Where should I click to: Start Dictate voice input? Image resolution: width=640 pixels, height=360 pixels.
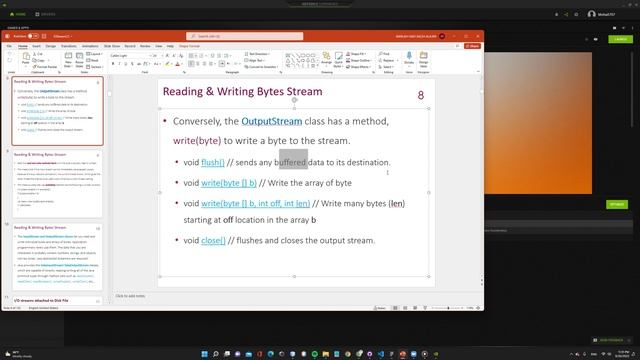pyautogui.click(x=409, y=58)
